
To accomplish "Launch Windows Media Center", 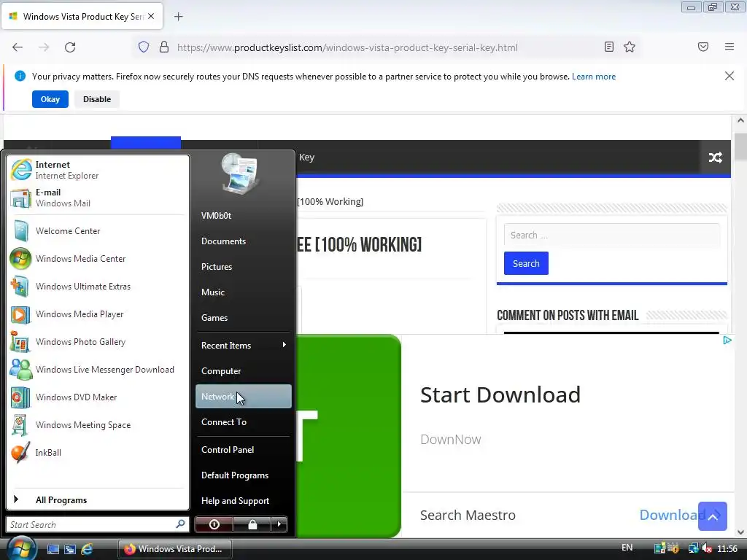I will [98, 259].
